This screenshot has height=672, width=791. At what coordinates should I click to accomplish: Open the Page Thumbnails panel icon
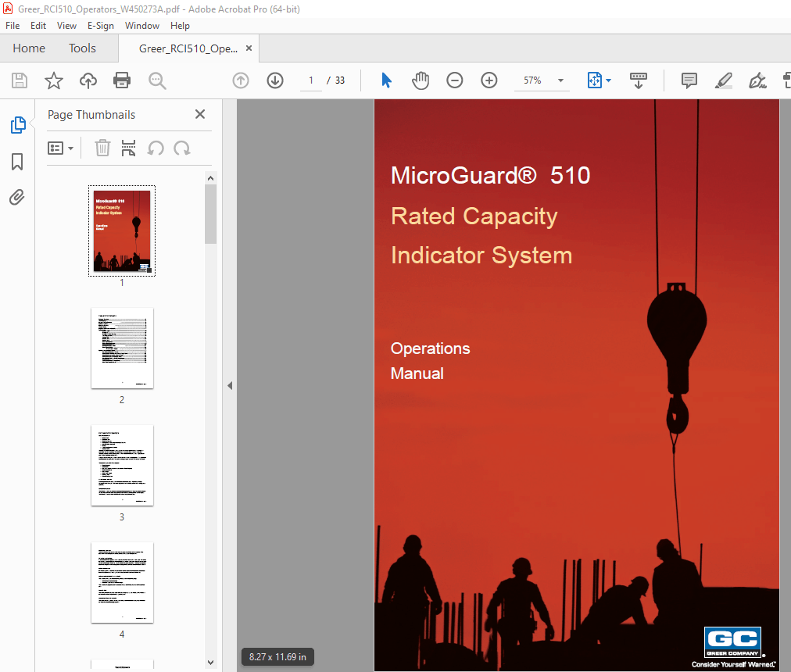point(17,124)
